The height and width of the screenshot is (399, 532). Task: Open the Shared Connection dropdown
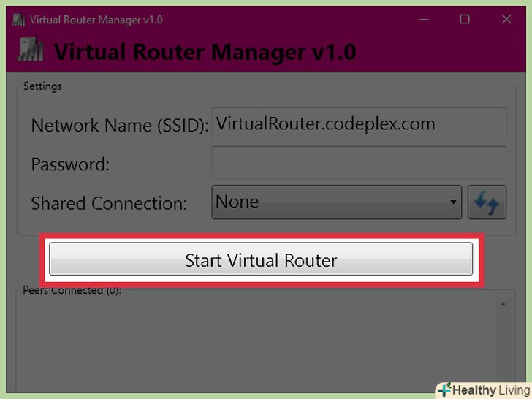tap(337, 202)
